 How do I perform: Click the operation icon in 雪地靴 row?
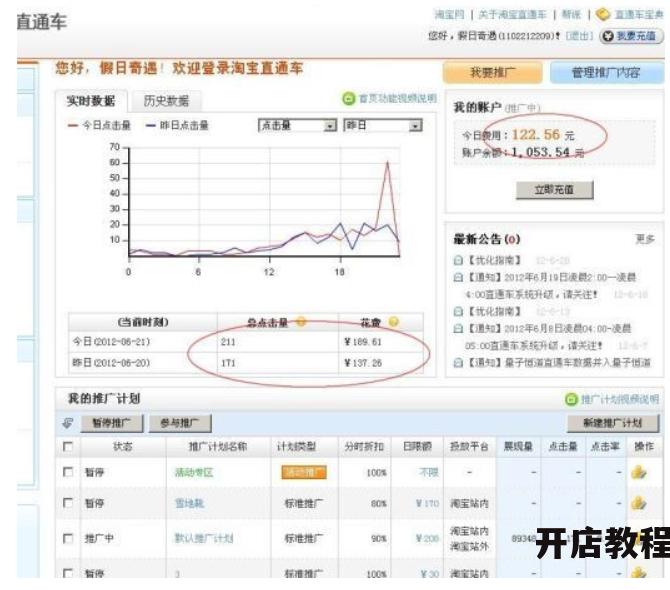pos(639,504)
